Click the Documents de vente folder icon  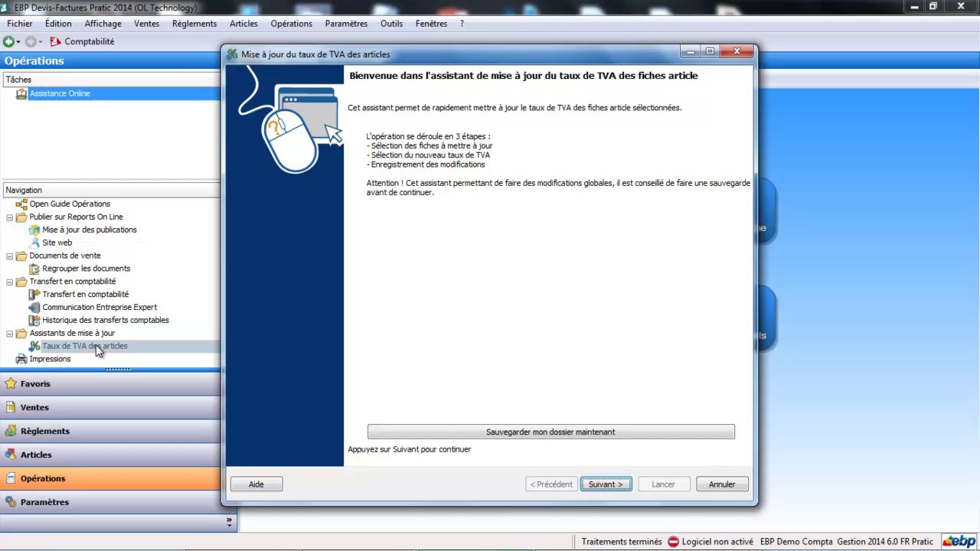21,256
